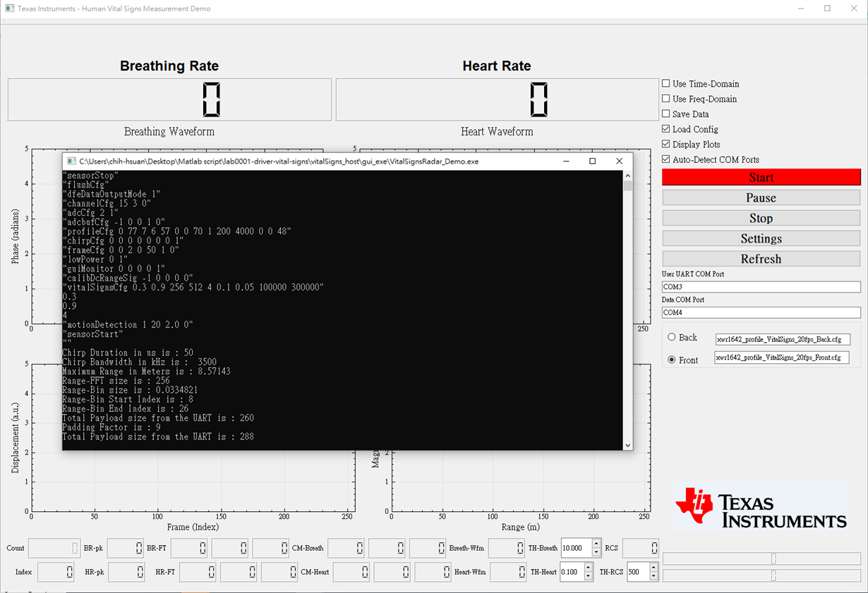
Task: Open Settings via the Settings button
Action: pyautogui.click(x=761, y=238)
